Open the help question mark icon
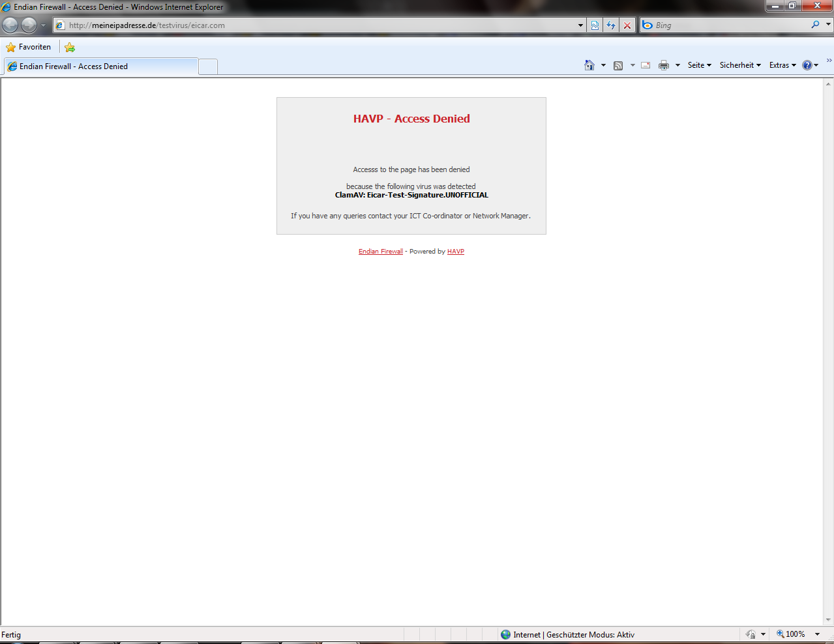The width and height of the screenshot is (834, 644). [807, 65]
